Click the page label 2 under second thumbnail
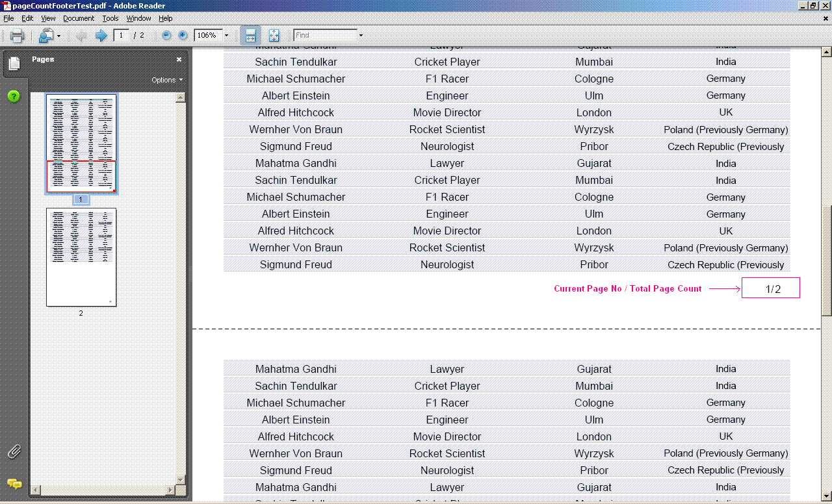The width and height of the screenshot is (832, 504). coord(81,313)
